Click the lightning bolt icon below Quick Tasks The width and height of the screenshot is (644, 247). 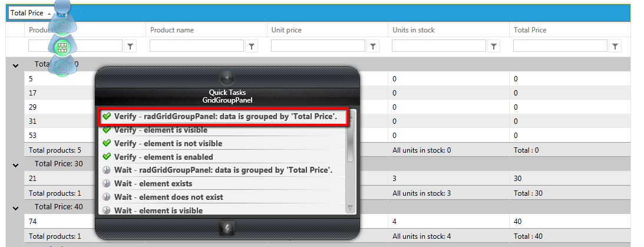tap(227, 228)
